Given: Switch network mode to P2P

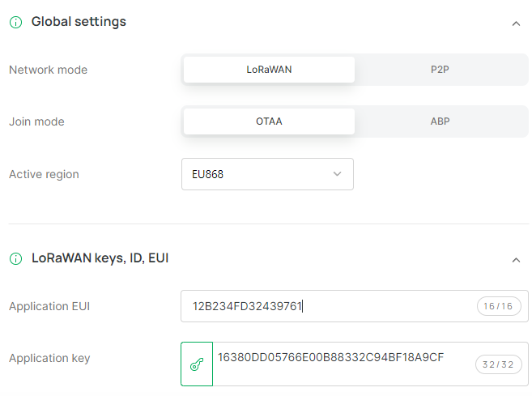Looking at the screenshot, I should pos(440,70).
